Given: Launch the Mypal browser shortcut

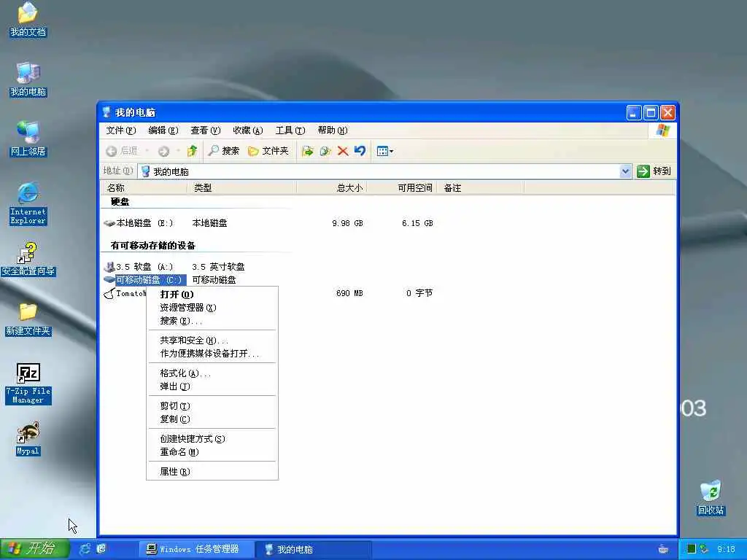Looking at the screenshot, I should 28,439.
